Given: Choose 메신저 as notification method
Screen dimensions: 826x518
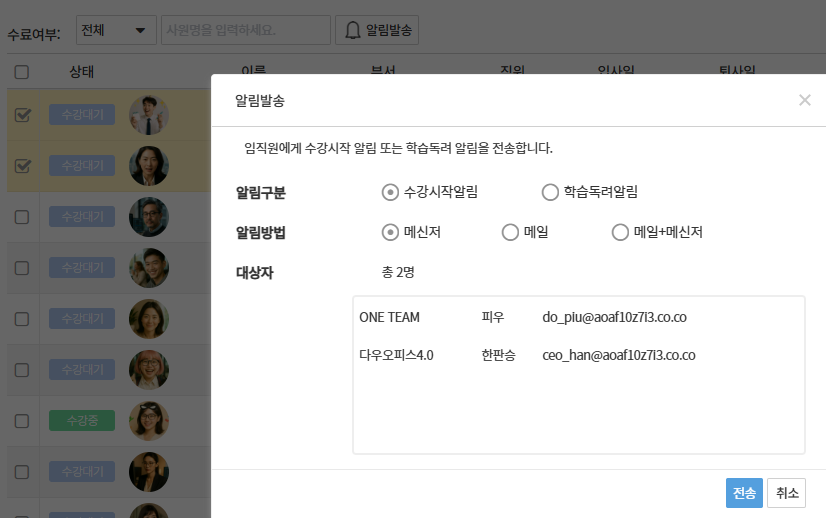Looking at the screenshot, I should pos(391,232).
